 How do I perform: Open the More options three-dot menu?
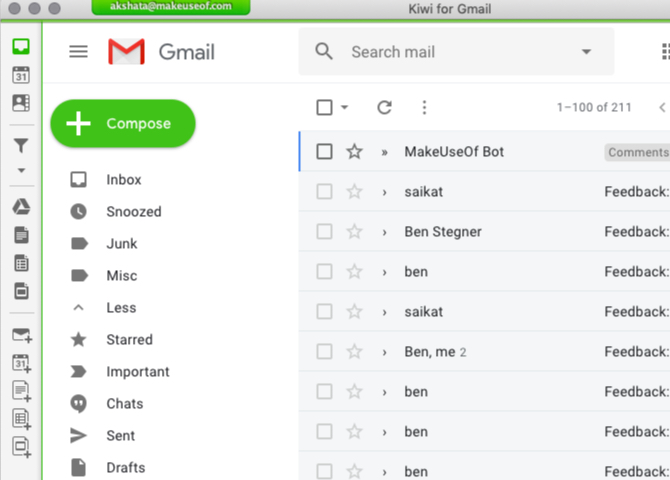point(424,108)
